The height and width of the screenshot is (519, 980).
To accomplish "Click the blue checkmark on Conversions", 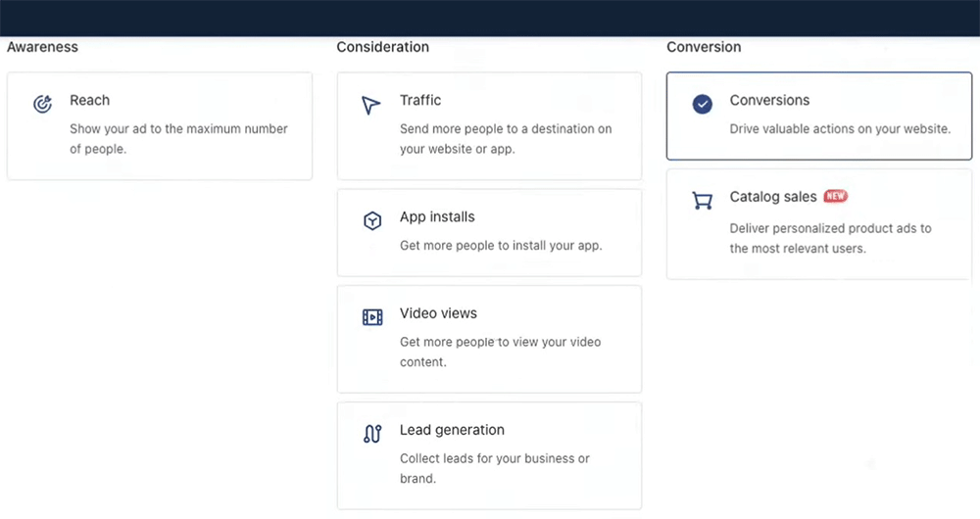I will [x=702, y=104].
